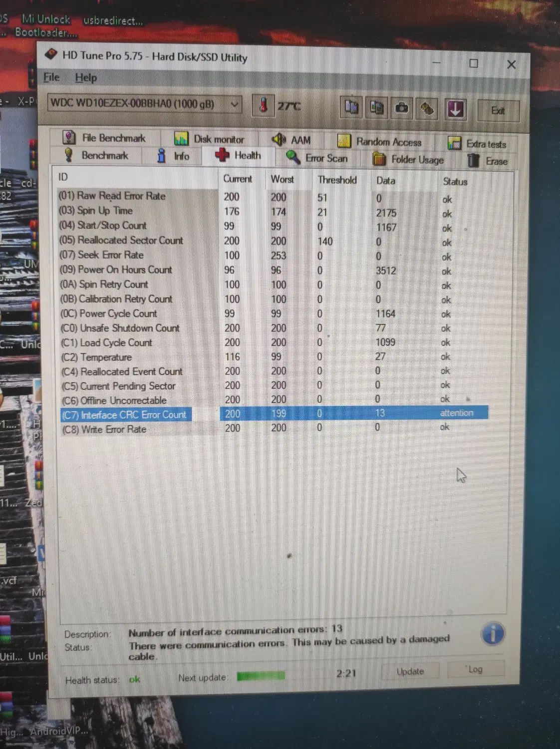Switch to the File Benchmark tab
The height and width of the screenshot is (749, 560).
tap(104, 138)
